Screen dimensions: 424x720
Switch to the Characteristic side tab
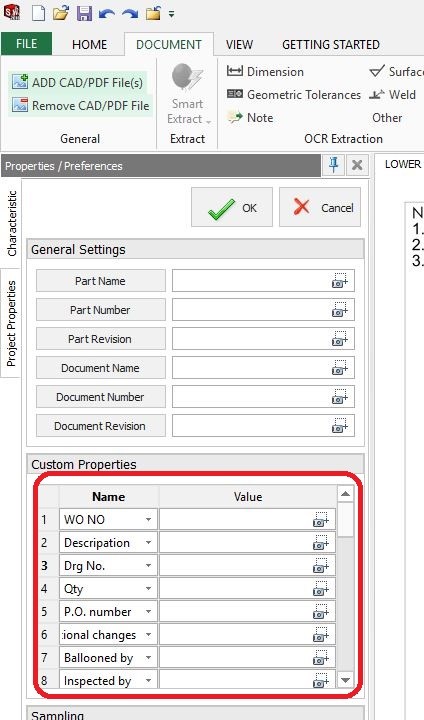(x=11, y=223)
